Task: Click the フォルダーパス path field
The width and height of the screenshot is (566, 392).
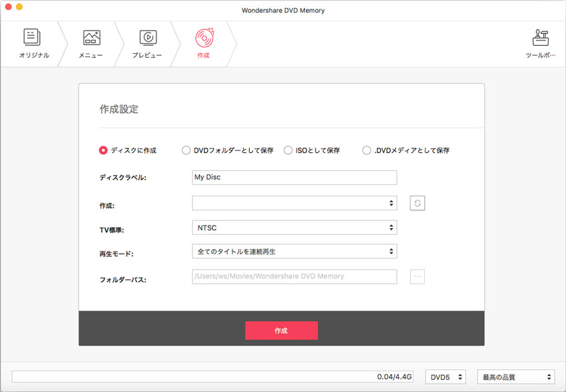Action: tap(294, 277)
